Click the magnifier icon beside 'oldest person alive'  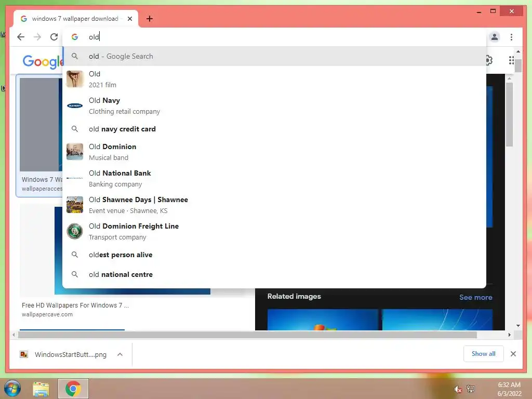point(75,255)
